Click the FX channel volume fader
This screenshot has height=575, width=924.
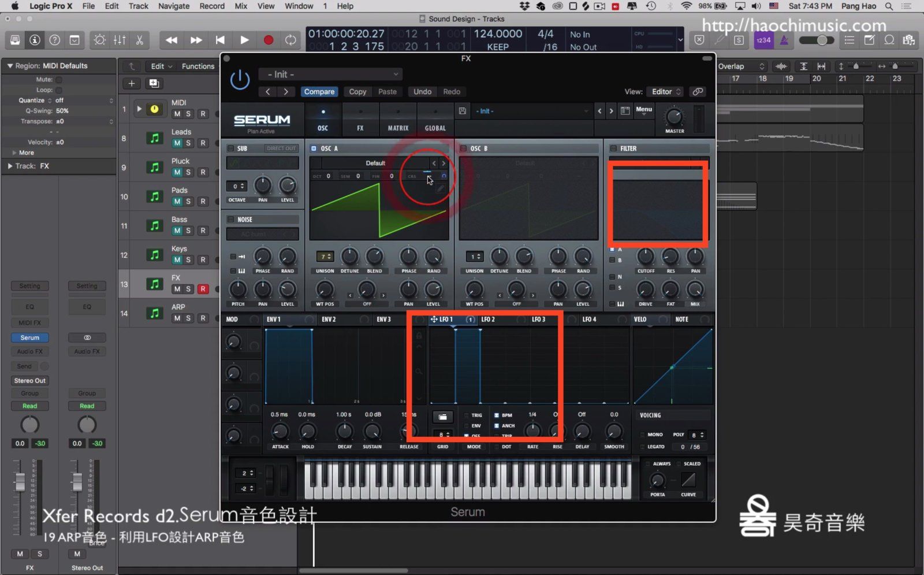coord(20,481)
